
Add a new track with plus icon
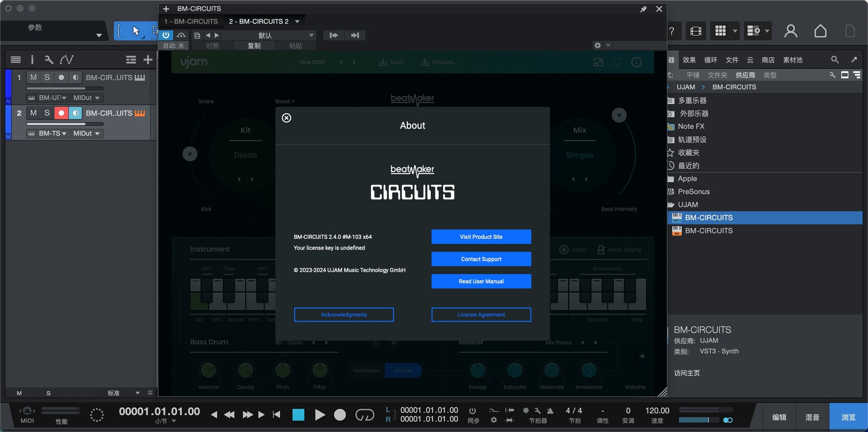click(148, 60)
